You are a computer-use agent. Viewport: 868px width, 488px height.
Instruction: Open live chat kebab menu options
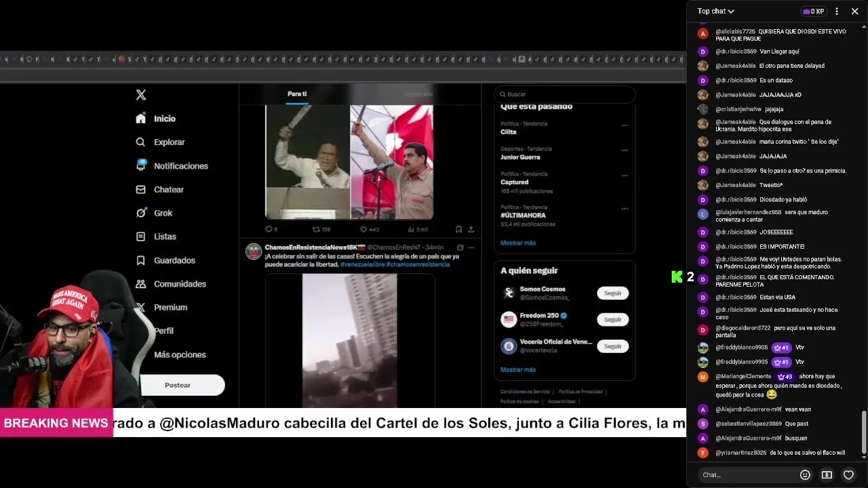pyautogui.click(x=837, y=12)
